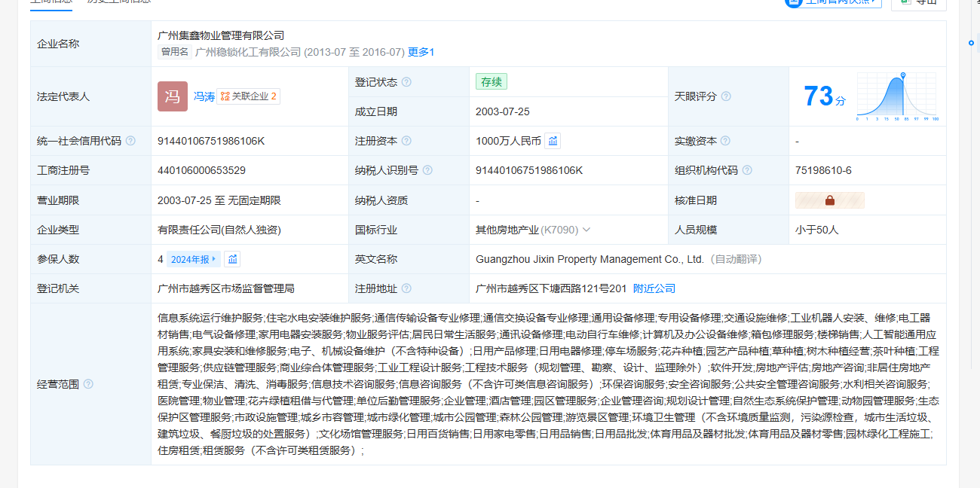Open the 2024年报 year selector
This screenshot has width=980, height=488.
point(193,259)
